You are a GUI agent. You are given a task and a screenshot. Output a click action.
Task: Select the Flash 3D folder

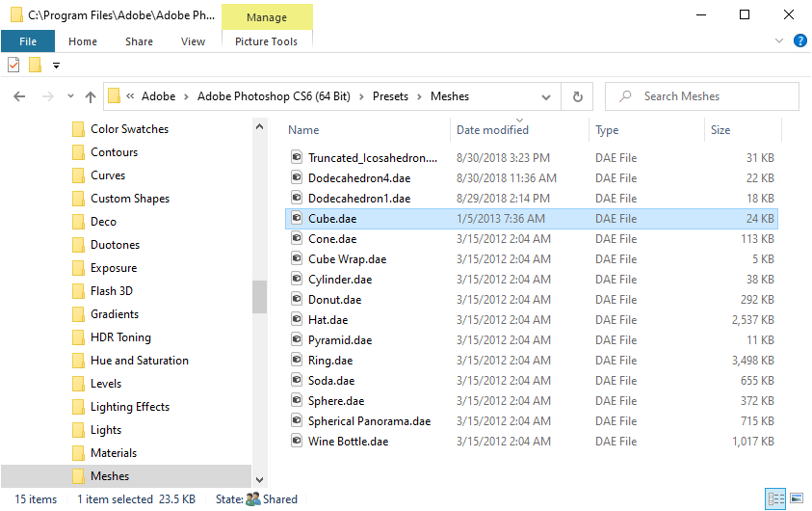(x=112, y=291)
